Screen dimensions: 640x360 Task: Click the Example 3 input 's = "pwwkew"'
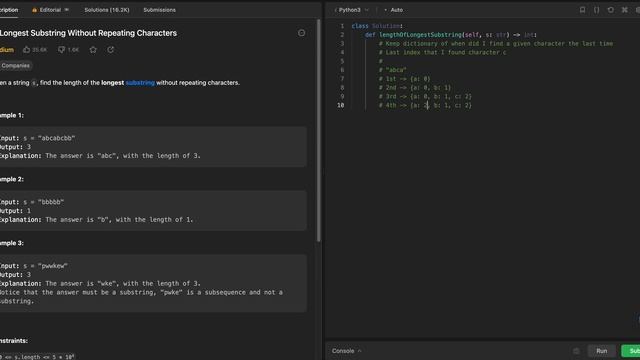pos(46,266)
